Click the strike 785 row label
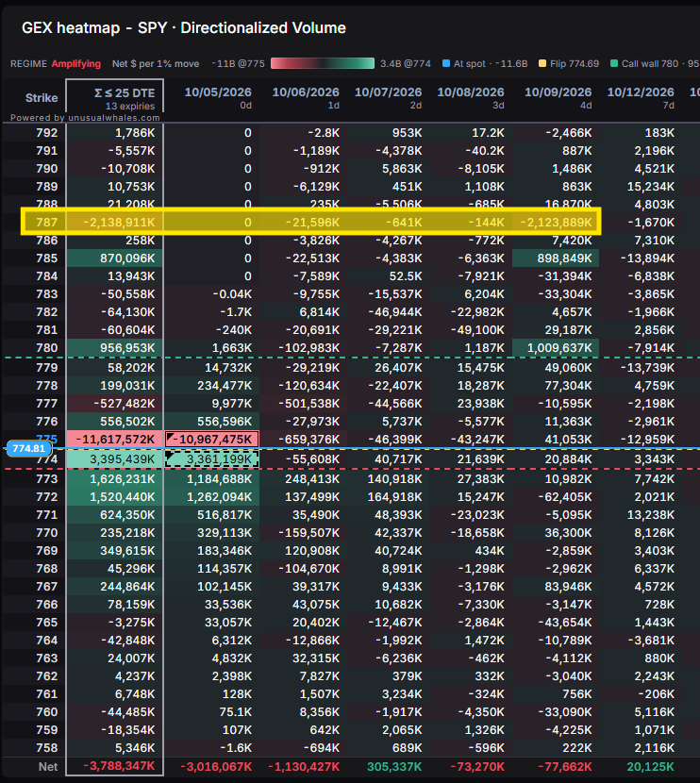The width and height of the screenshot is (700, 783). [x=46, y=258]
